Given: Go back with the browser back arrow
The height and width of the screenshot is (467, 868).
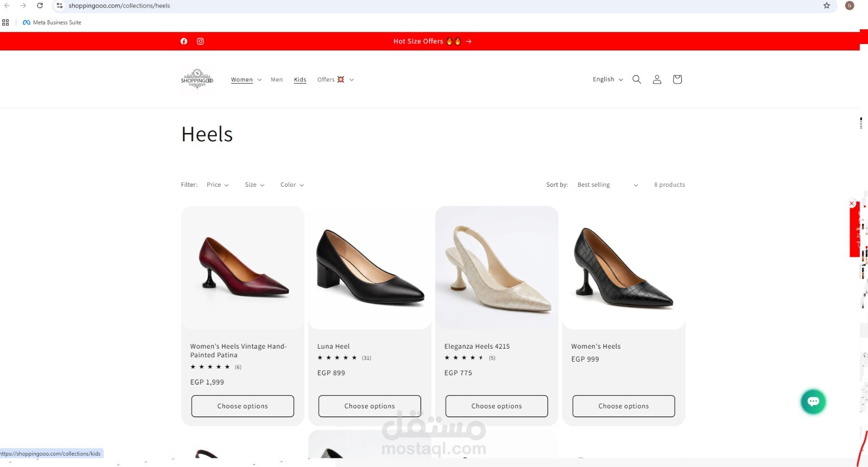Looking at the screenshot, I should (7, 5).
